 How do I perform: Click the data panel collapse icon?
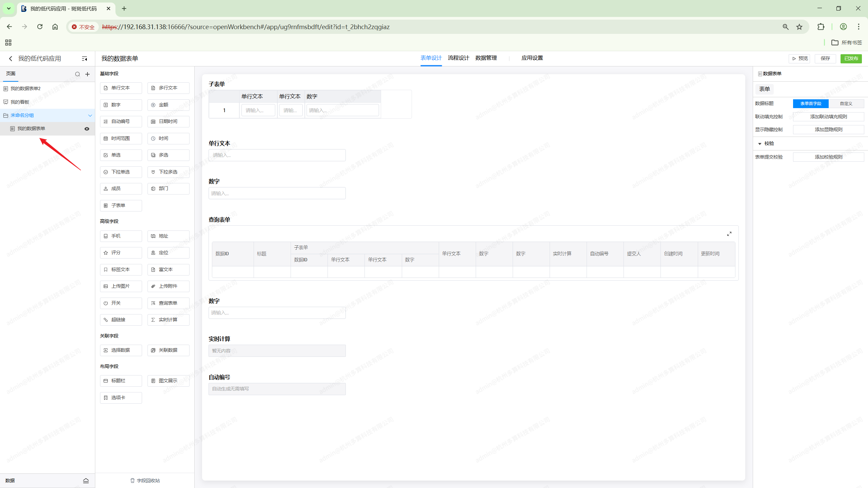pyautogui.click(x=86, y=481)
